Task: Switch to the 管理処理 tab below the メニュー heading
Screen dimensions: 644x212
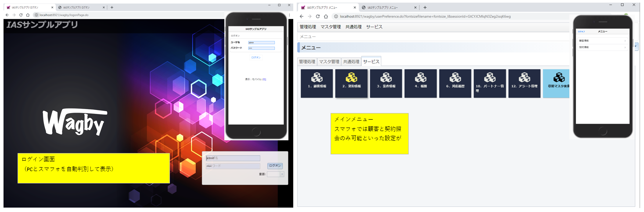Action: [x=307, y=62]
